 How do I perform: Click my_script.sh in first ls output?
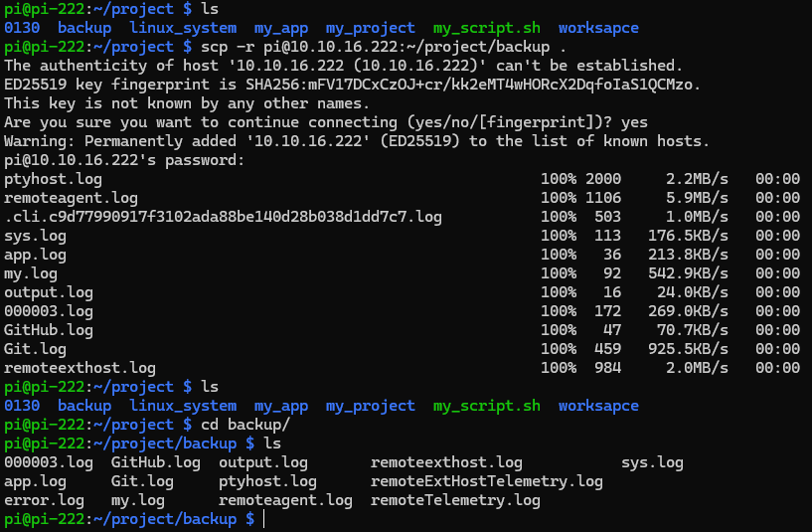click(486, 28)
